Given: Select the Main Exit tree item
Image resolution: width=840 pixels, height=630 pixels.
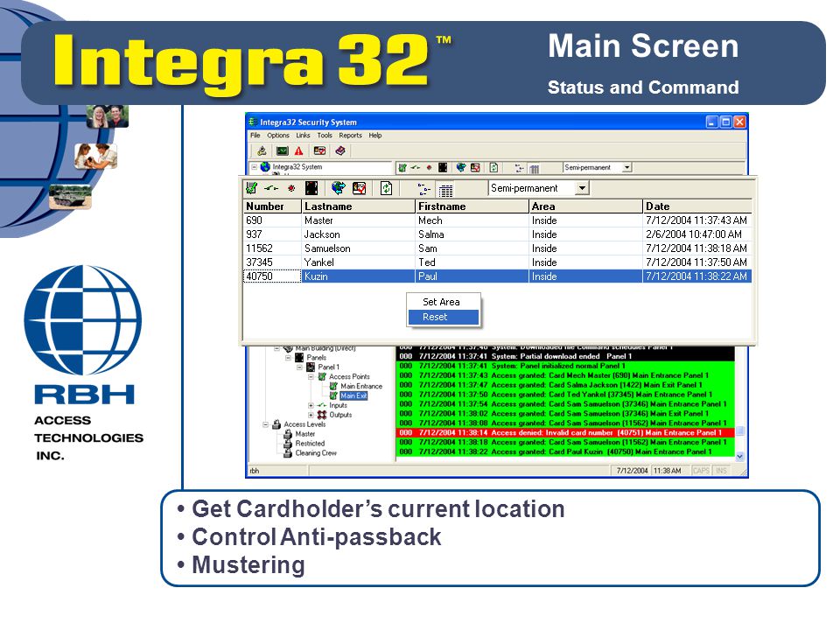Looking at the screenshot, I should [353, 395].
